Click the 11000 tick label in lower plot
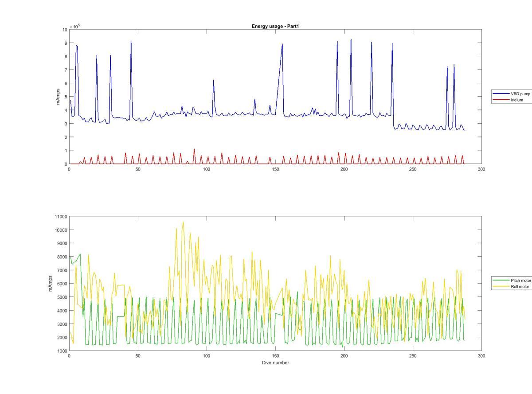 [x=60, y=217]
